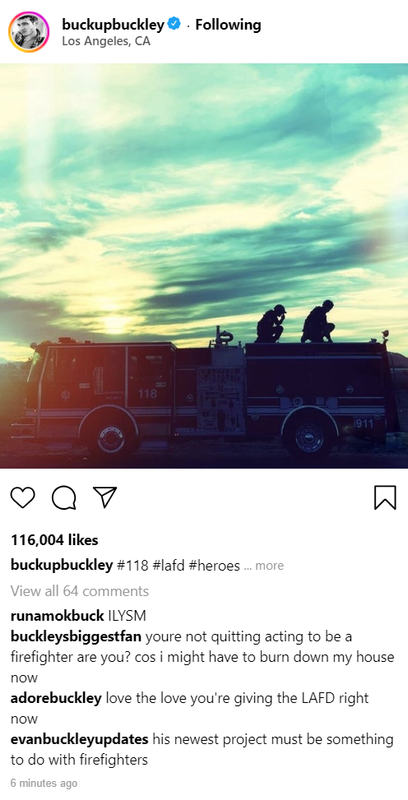The width and height of the screenshot is (408, 800).
Task: Open the #heroes hashtag
Action: pos(214,565)
